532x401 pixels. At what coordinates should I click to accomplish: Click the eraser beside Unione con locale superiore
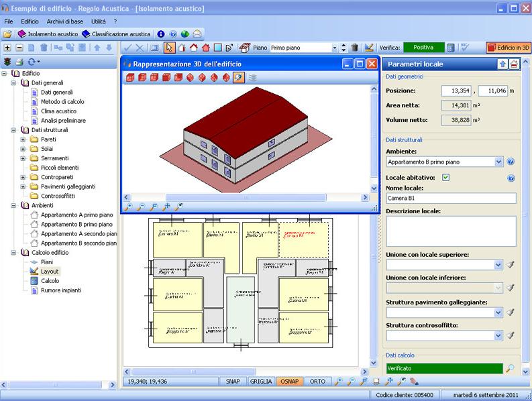tap(511, 265)
